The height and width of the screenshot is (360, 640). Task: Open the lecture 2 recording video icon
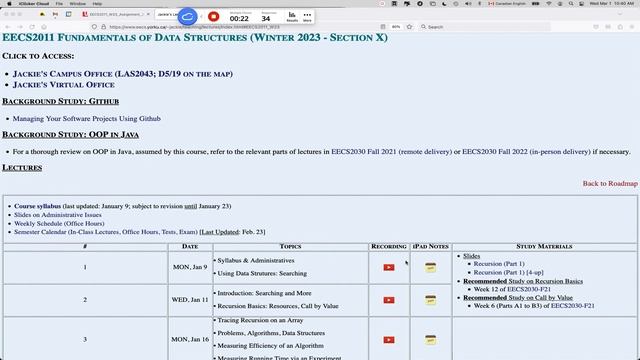click(389, 300)
